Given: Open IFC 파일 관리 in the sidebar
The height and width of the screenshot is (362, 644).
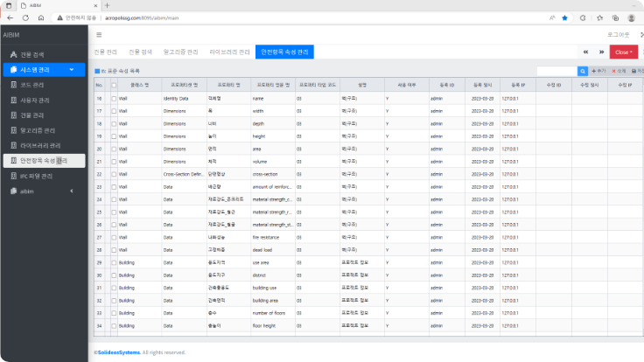Looking at the screenshot, I should point(35,176).
